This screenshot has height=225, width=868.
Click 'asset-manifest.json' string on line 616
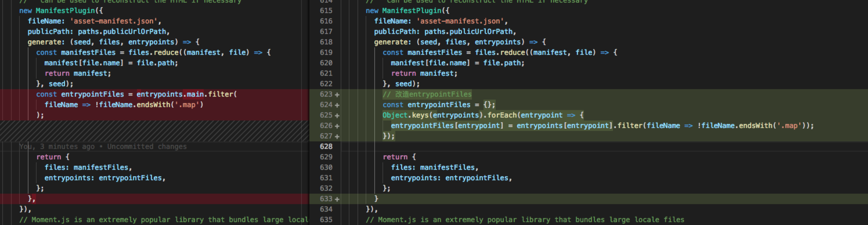pyautogui.click(x=460, y=21)
